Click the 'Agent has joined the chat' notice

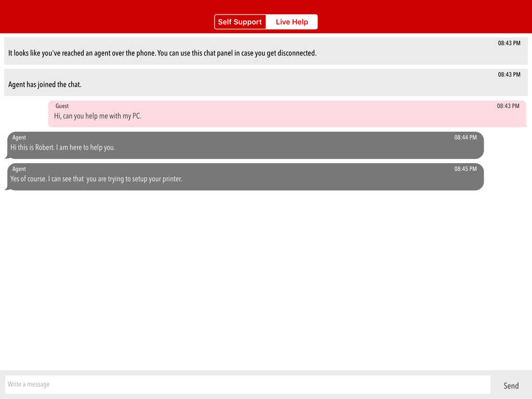[x=45, y=85]
